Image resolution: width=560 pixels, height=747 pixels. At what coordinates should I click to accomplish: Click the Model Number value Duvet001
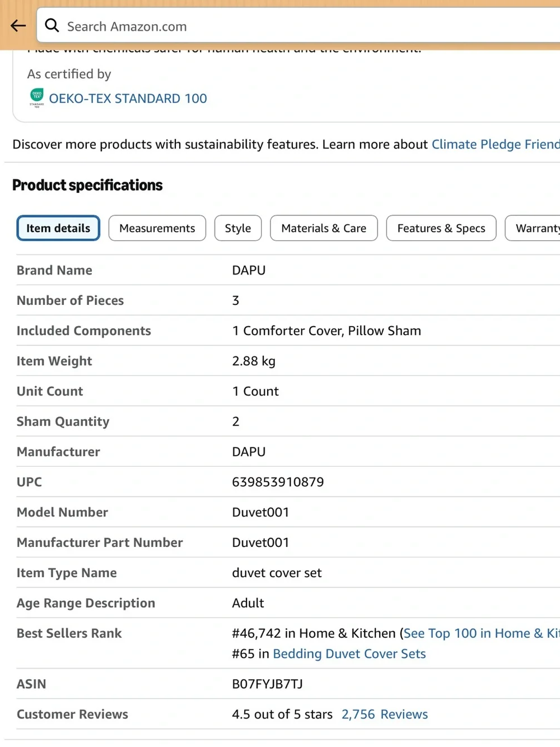pyautogui.click(x=260, y=512)
